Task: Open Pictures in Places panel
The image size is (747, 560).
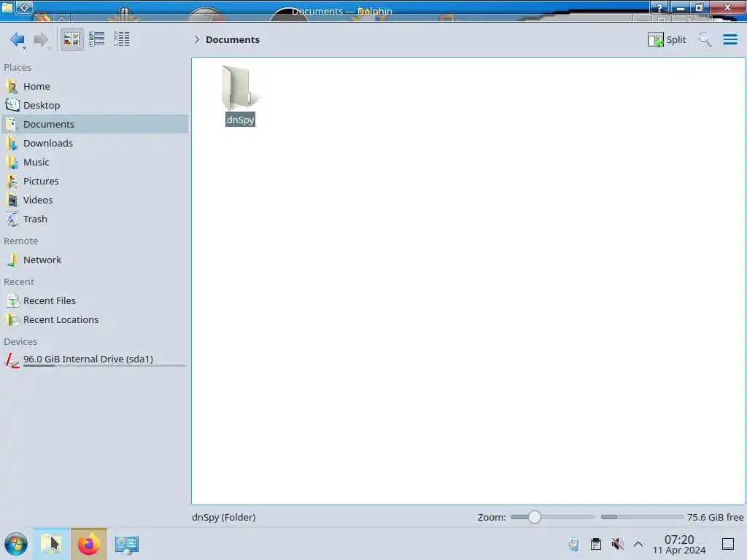Action: click(94, 182)
